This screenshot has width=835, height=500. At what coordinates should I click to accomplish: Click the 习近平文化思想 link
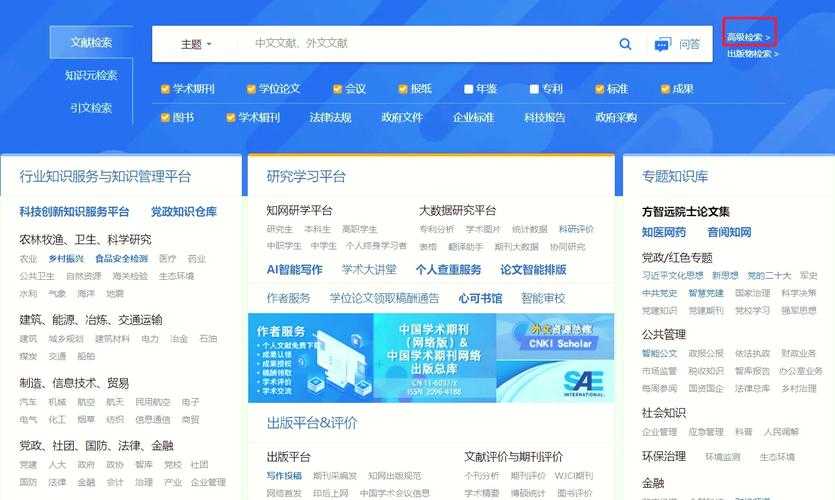[x=673, y=275]
